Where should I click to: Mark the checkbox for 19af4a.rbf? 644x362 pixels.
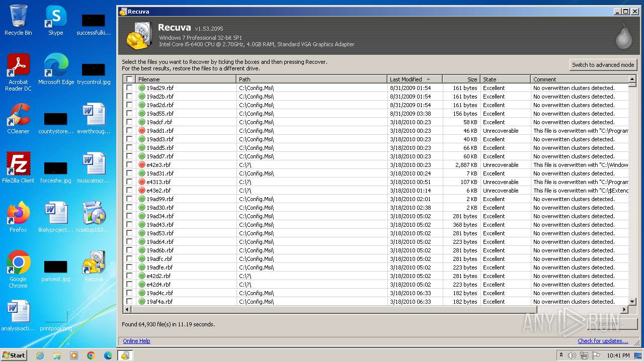click(129, 301)
